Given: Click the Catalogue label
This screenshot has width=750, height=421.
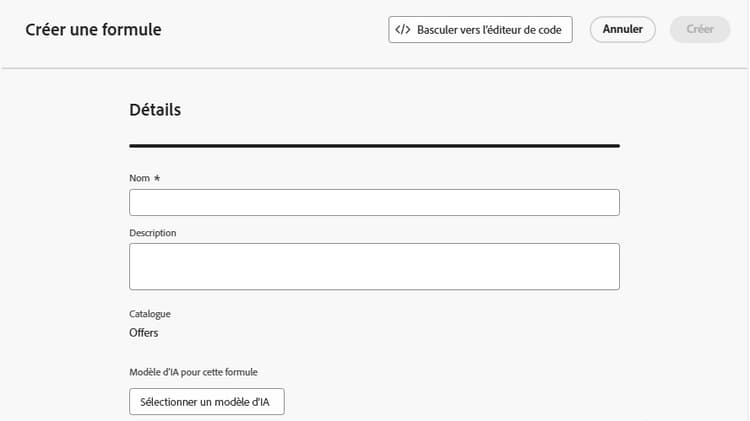Looking at the screenshot, I should click(150, 314).
